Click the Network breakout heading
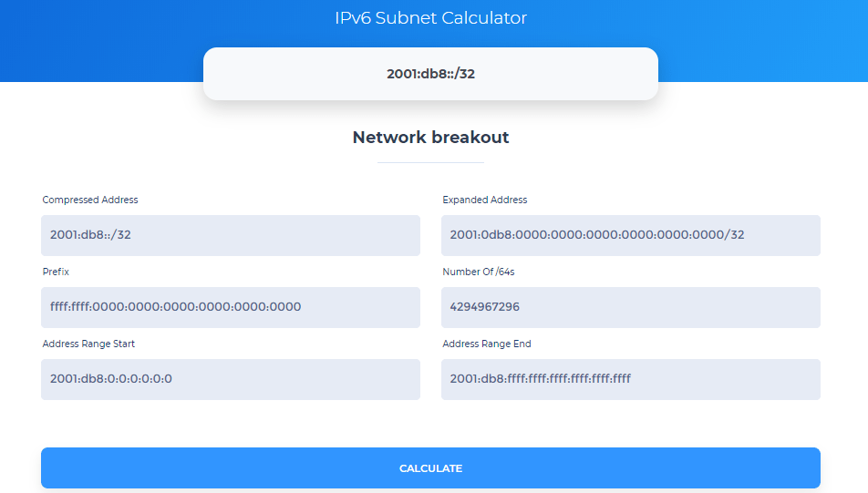The image size is (868, 493). point(430,138)
